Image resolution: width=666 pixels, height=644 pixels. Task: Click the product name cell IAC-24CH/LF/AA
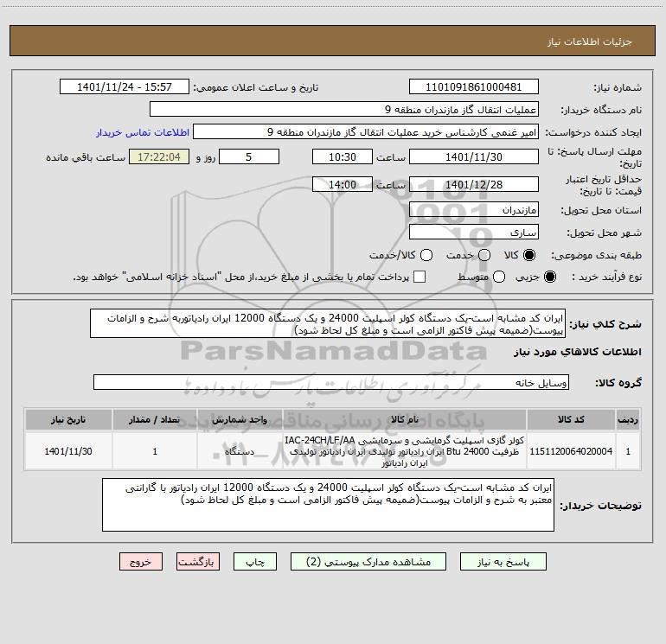tap(405, 451)
